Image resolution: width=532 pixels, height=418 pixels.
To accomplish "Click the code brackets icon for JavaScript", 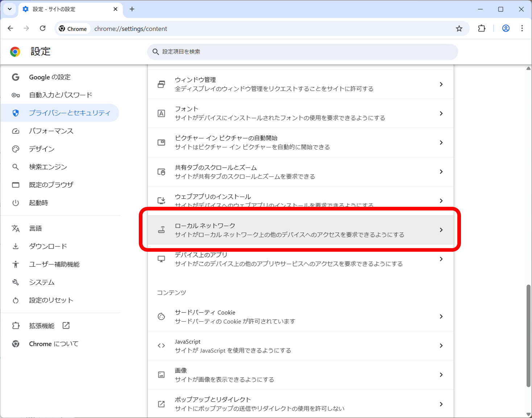I will [161, 346].
